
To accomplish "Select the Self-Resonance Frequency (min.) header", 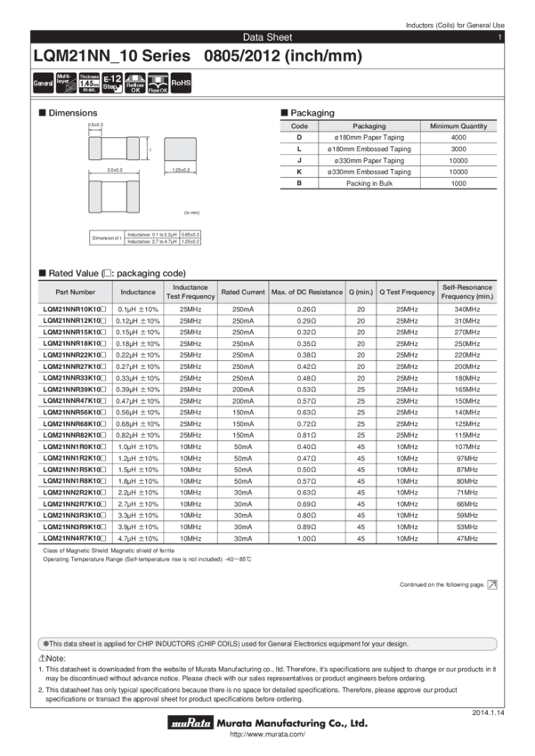I will 467,293.
